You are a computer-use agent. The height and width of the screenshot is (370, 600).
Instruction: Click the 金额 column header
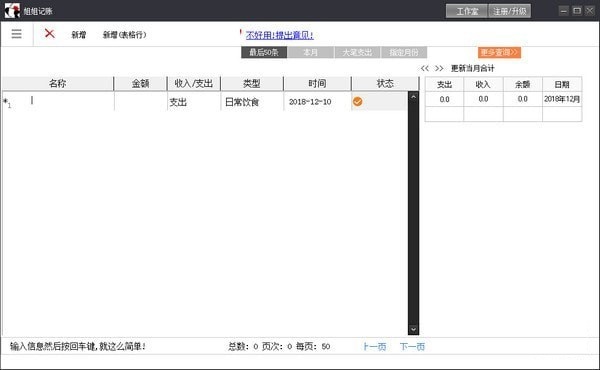tap(140, 83)
